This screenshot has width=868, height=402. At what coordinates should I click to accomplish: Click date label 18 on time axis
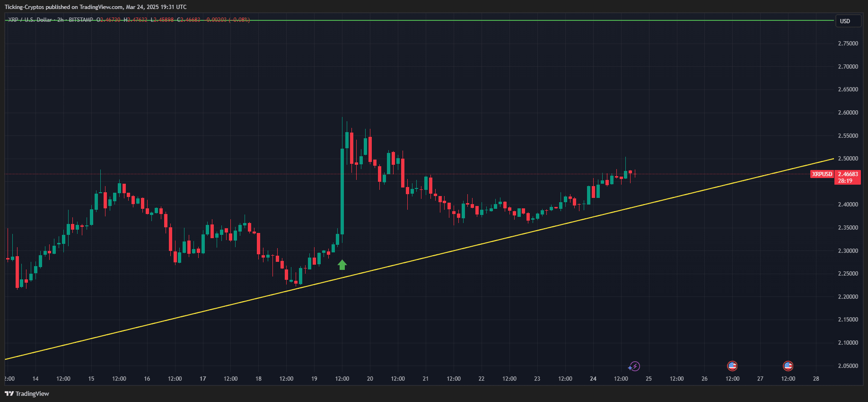[x=258, y=379]
